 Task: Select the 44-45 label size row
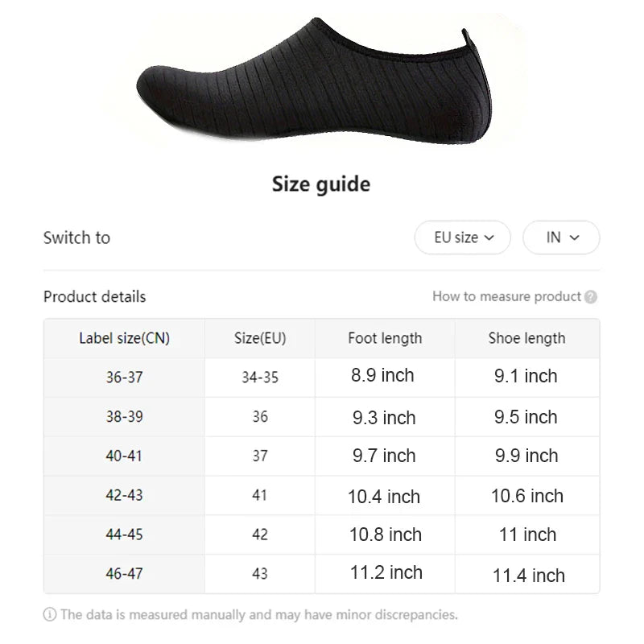[124, 535]
